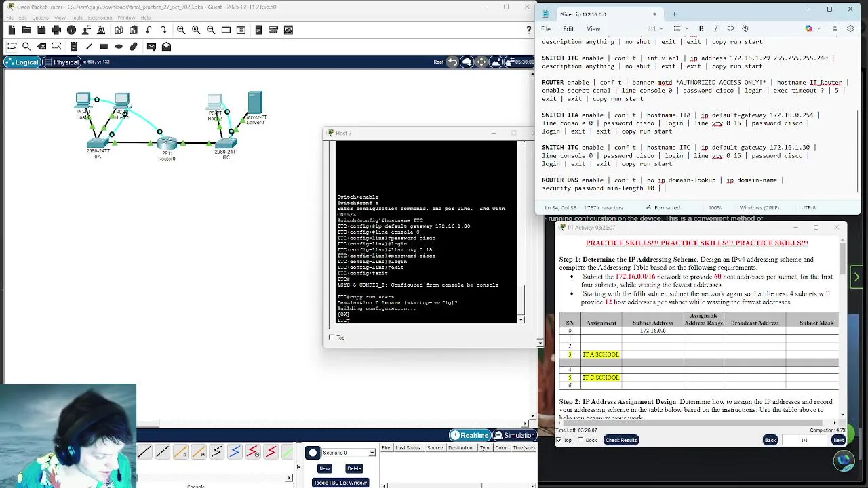
Task: Click the New file icon in Packet Tracer toolbar
Action: pos(12,30)
